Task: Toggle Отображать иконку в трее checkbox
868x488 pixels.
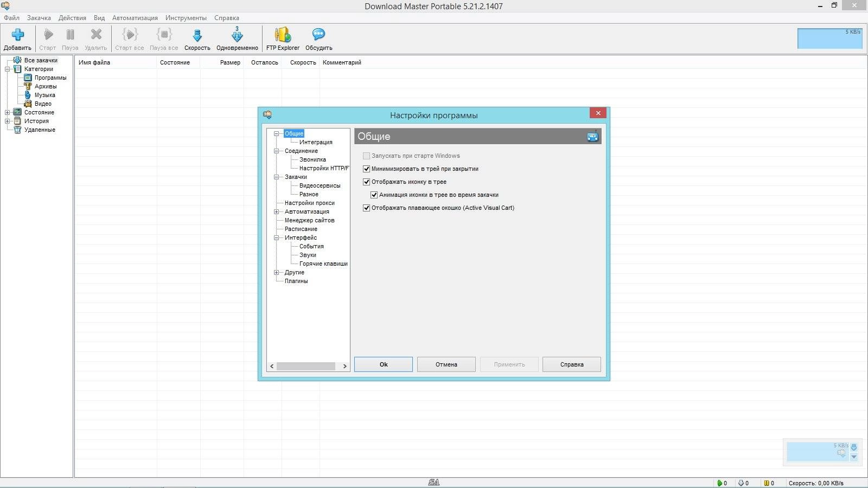Action: point(366,182)
